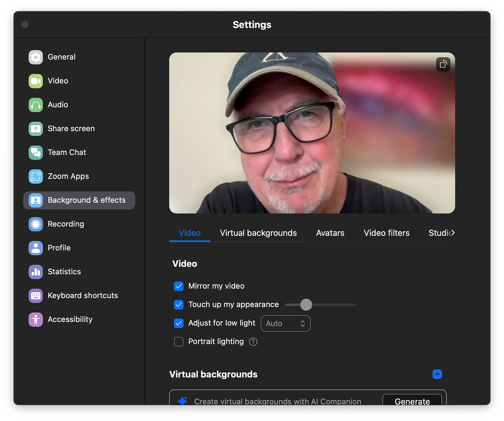Click the Statistics bar chart icon
Image resolution: width=504 pixels, height=421 pixels.
36,272
